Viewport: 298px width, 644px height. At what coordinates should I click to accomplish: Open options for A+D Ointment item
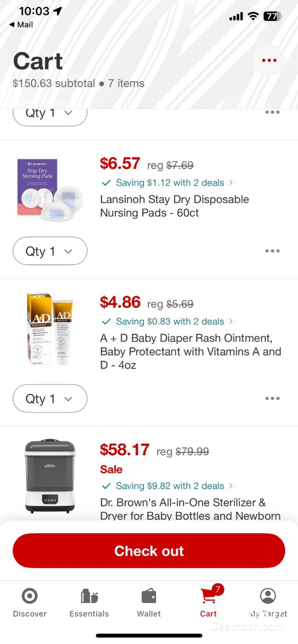272,398
